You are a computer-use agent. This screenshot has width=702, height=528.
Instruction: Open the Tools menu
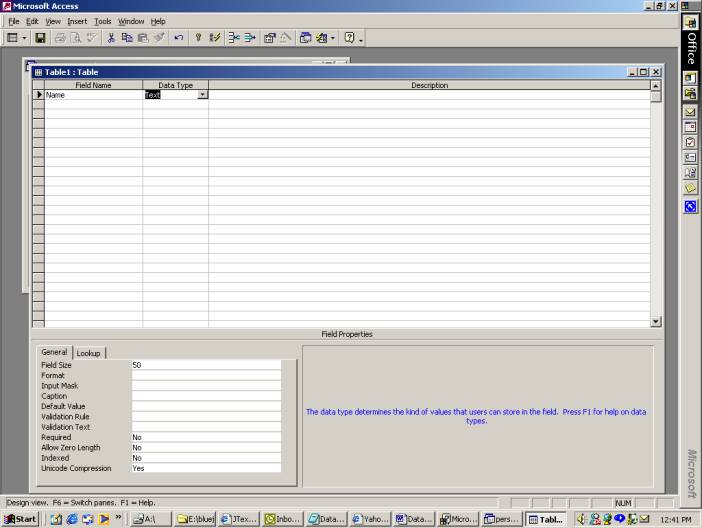tap(103, 21)
